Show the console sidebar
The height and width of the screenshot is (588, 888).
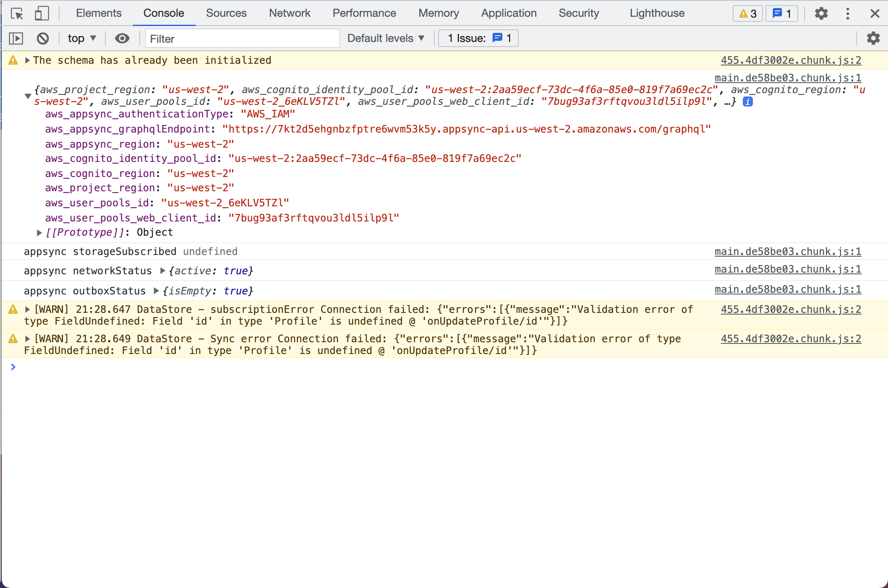click(x=16, y=38)
